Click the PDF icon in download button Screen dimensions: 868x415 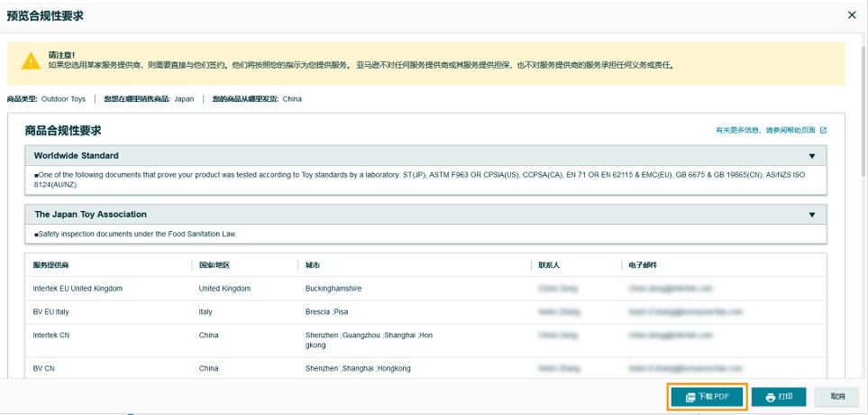(690, 397)
